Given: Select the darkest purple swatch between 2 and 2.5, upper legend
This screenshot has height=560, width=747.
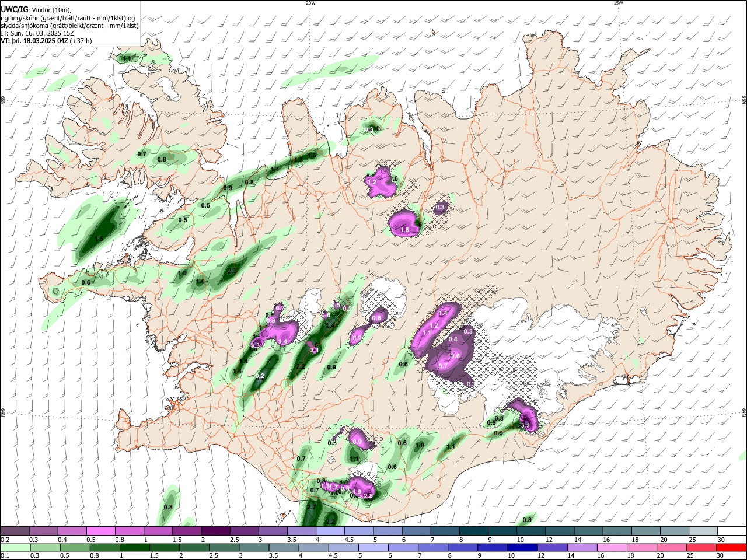Looking at the screenshot, I should [215, 531].
